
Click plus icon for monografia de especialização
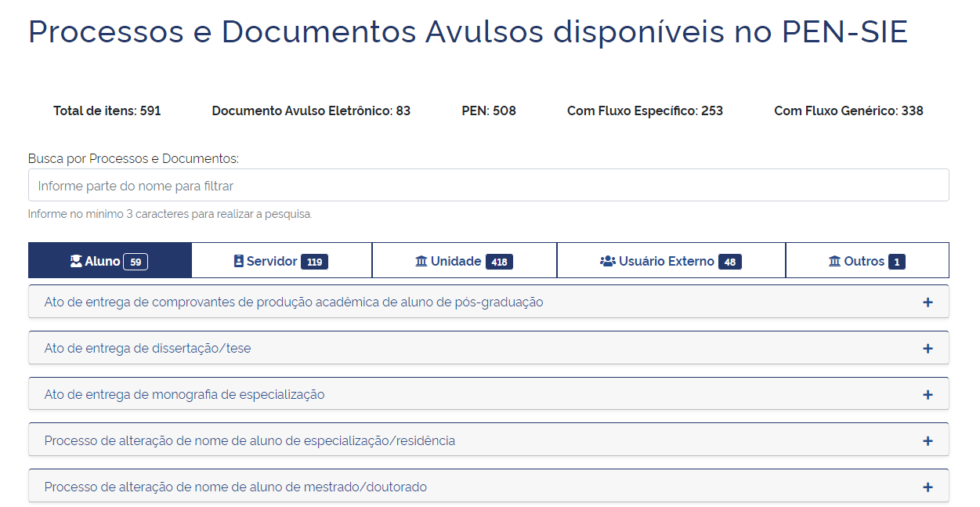point(928,395)
